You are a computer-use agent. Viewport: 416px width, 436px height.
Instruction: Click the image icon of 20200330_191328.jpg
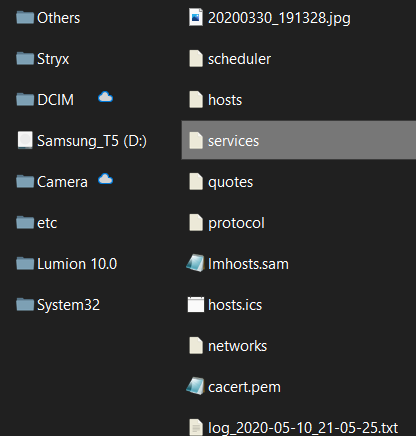pyautogui.click(x=196, y=17)
